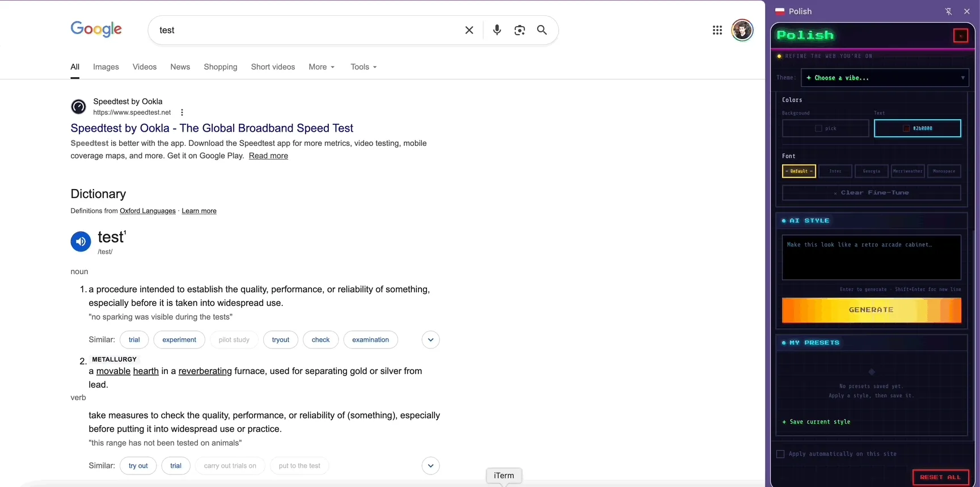Select the similar word chip 'experiment'
This screenshot has width=980, height=487.
point(179,340)
